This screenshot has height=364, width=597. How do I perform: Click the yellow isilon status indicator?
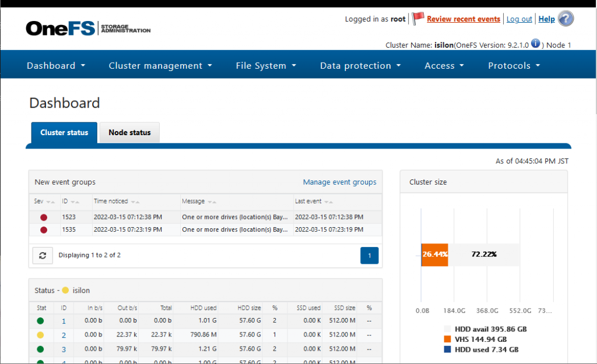tap(65, 290)
